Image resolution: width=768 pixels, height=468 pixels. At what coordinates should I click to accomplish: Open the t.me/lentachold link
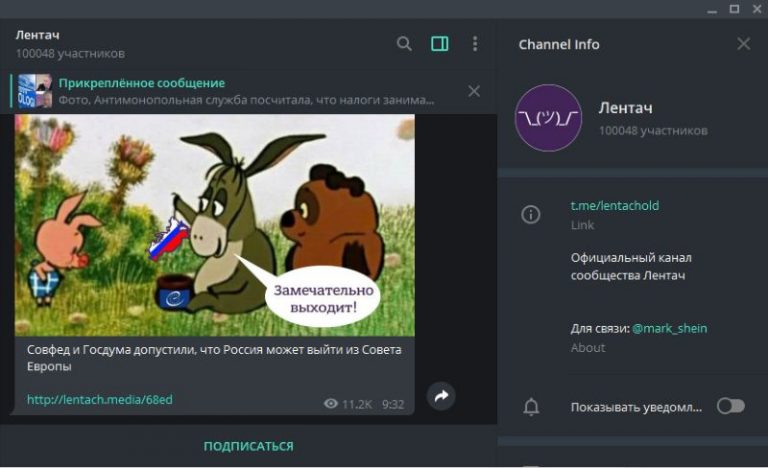[x=615, y=206]
